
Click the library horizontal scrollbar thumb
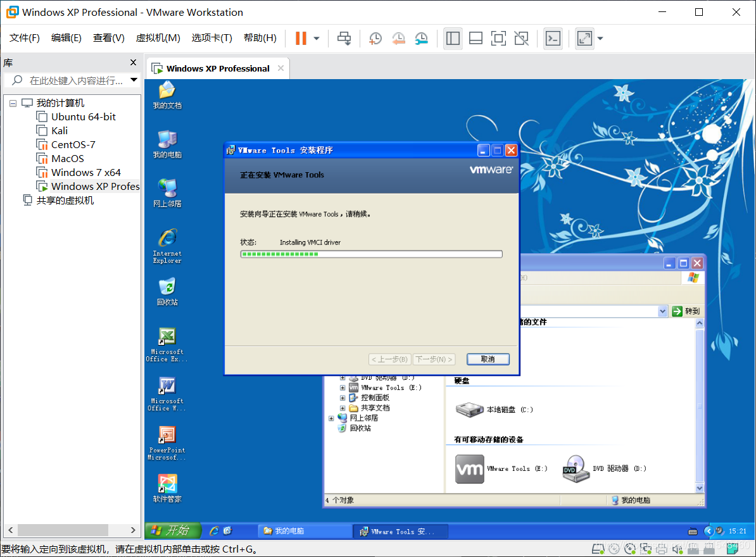(63, 530)
